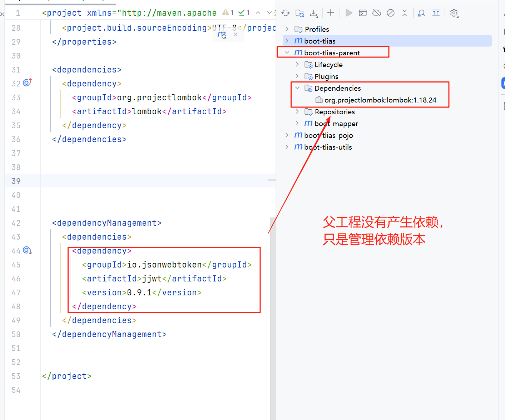
Task: Download sources and documentation icon
Action: click(314, 13)
